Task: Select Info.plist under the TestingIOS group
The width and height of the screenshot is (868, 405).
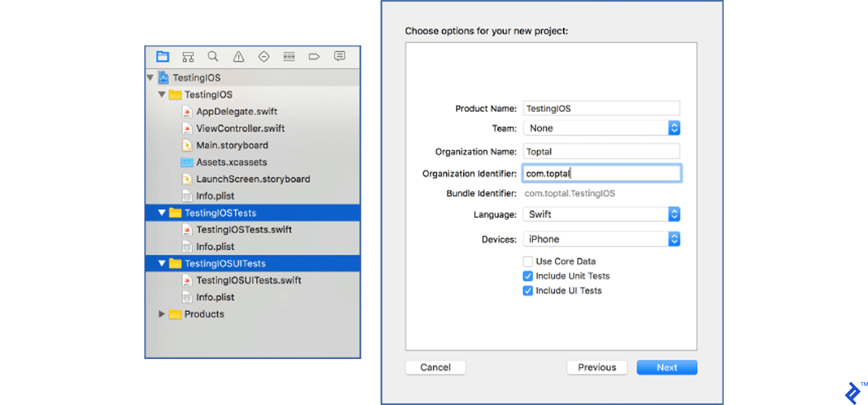Action: 215,196
